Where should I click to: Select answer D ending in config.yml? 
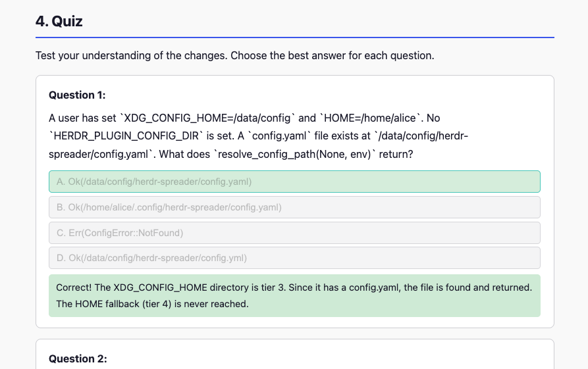pyautogui.click(x=294, y=258)
